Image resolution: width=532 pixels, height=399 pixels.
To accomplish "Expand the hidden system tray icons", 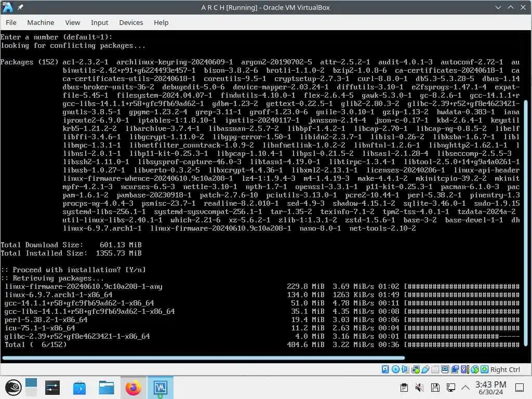I will 465,388.
